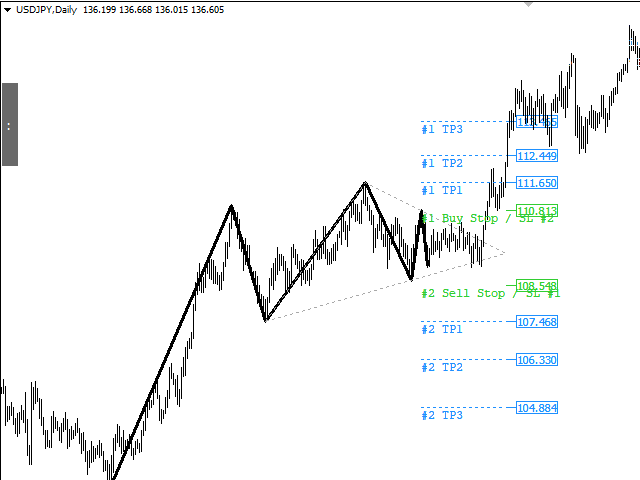This screenshot has height=480, width=640.
Task: Click the 113.465 price tag
Action: 537,122
